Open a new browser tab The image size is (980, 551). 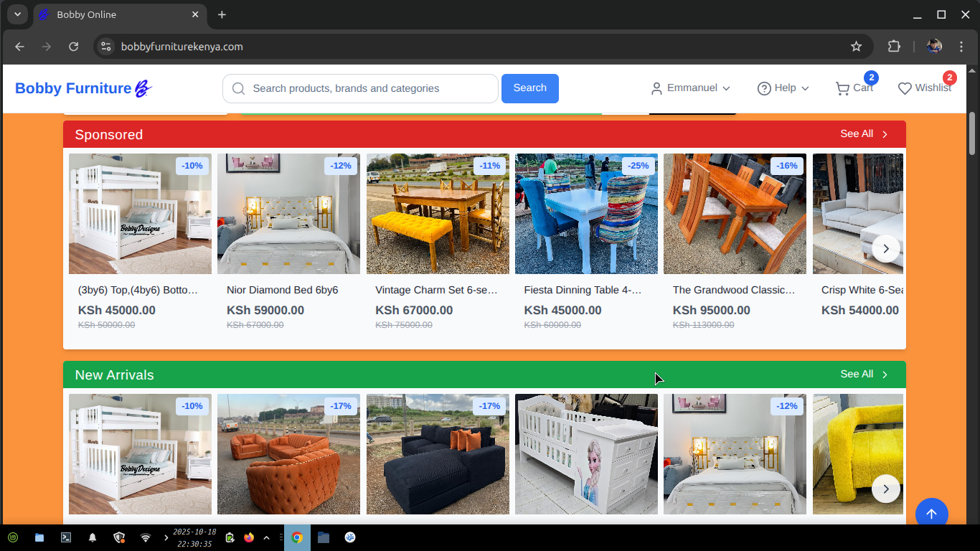coord(222,14)
